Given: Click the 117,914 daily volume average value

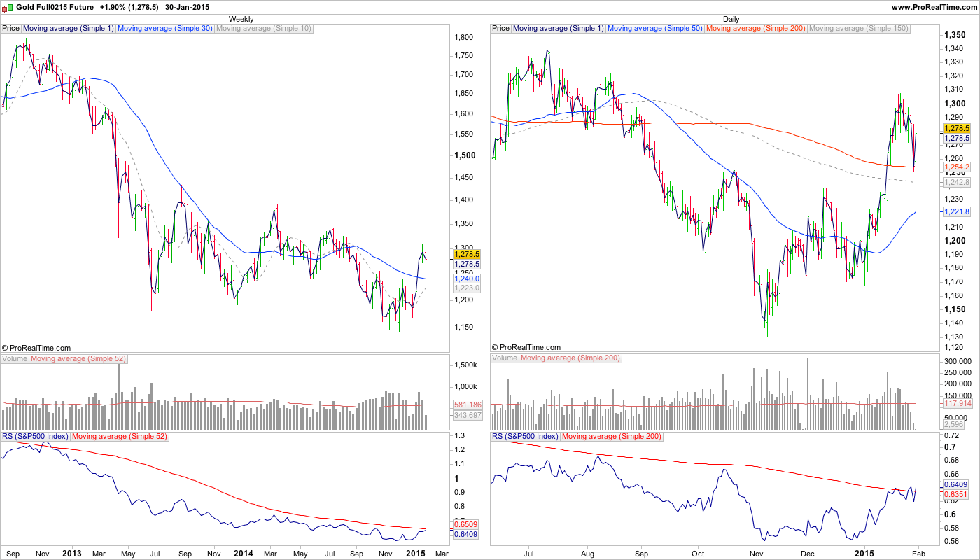Looking at the screenshot, I should pyautogui.click(x=957, y=404).
